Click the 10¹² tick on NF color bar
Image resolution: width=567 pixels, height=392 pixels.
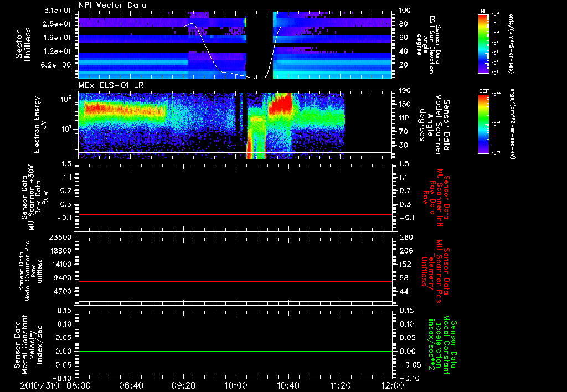pyautogui.click(x=496, y=14)
